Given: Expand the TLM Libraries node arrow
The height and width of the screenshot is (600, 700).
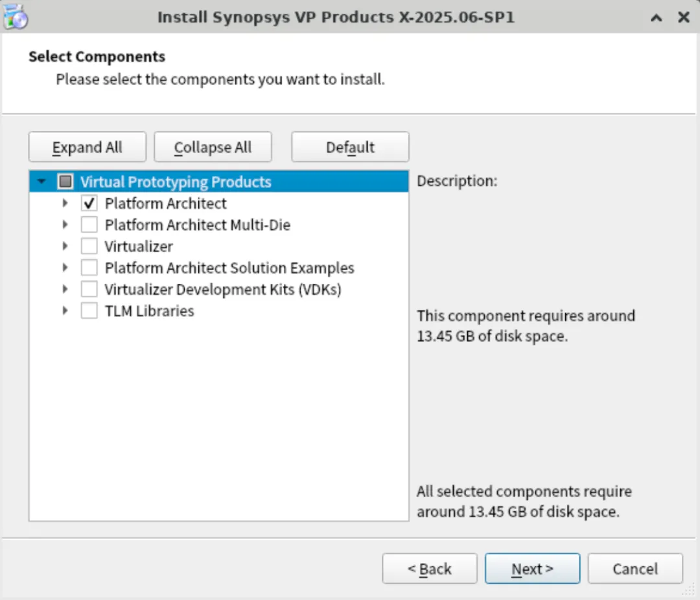Looking at the screenshot, I should click(x=65, y=311).
